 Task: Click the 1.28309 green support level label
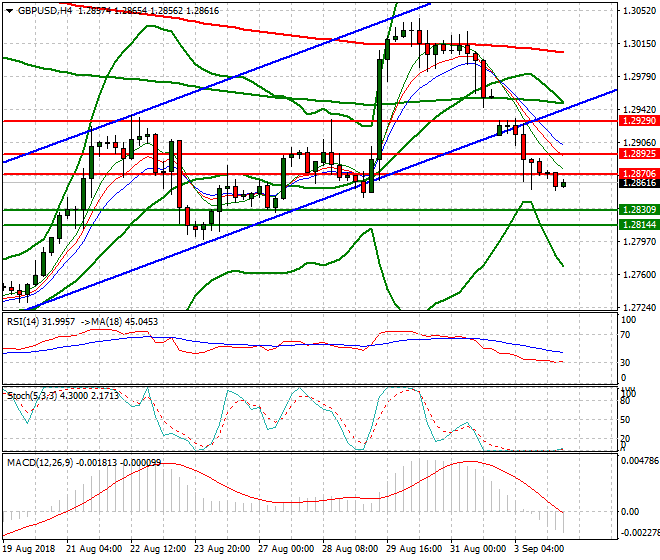click(639, 210)
